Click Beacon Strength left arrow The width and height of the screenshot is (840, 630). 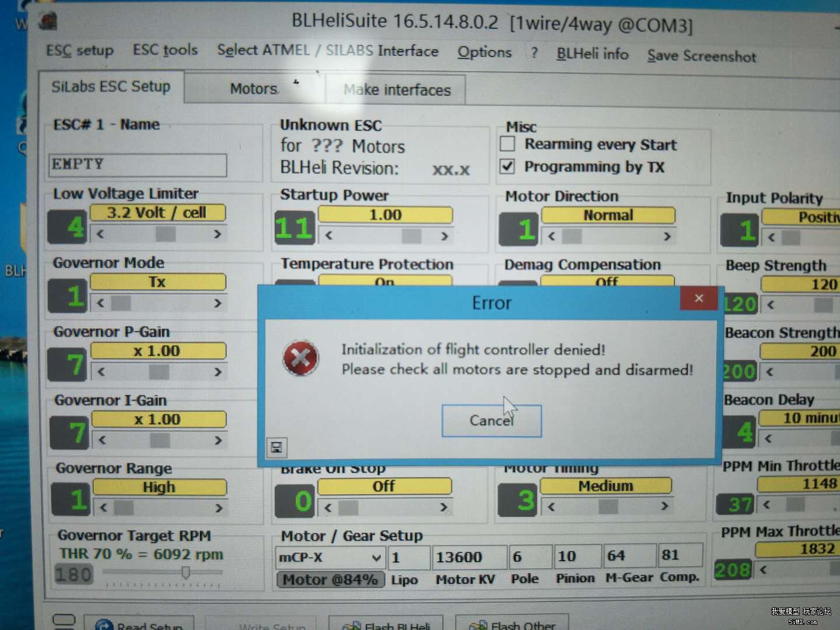click(x=769, y=371)
